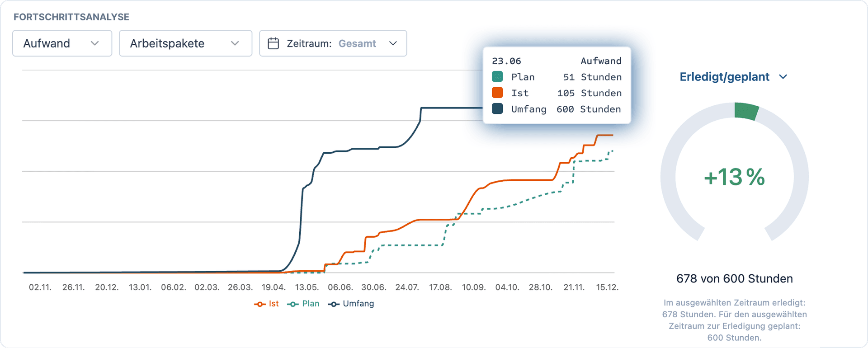This screenshot has width=868, height=348.
Task: Click the teal Plan swatch in tooltip
Action: click(497, 77)
